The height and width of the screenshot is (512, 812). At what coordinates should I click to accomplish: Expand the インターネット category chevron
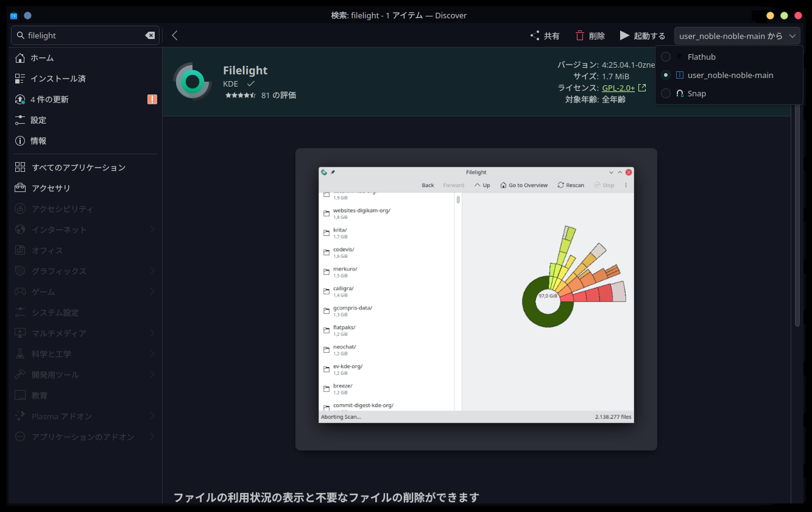point(152,229)
